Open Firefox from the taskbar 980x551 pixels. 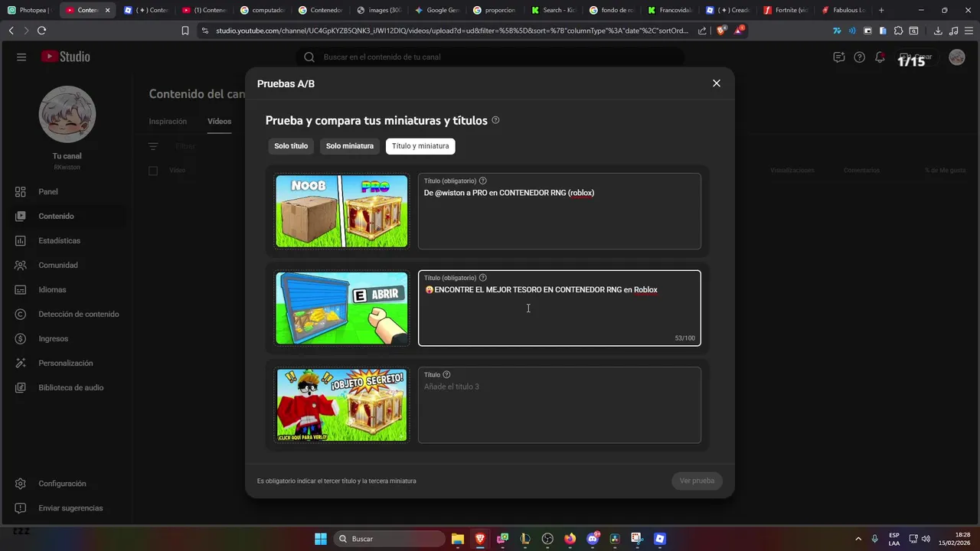tap(570, 539)
